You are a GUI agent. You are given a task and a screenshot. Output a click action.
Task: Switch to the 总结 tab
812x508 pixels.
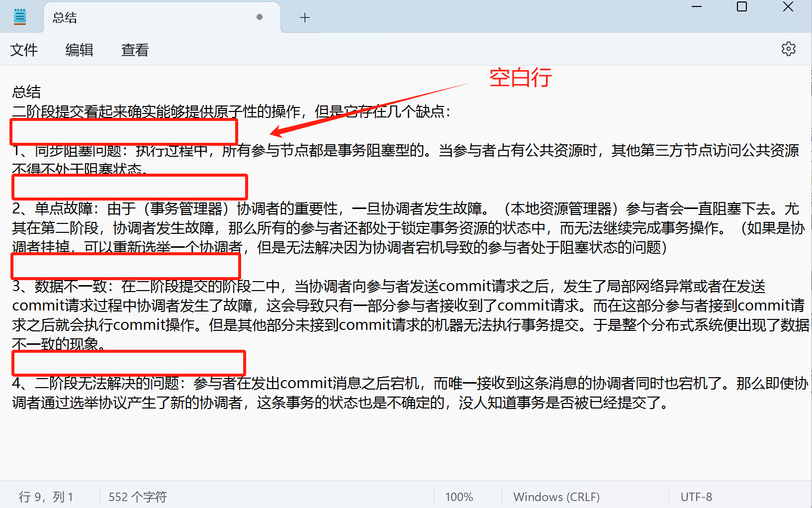64,17
